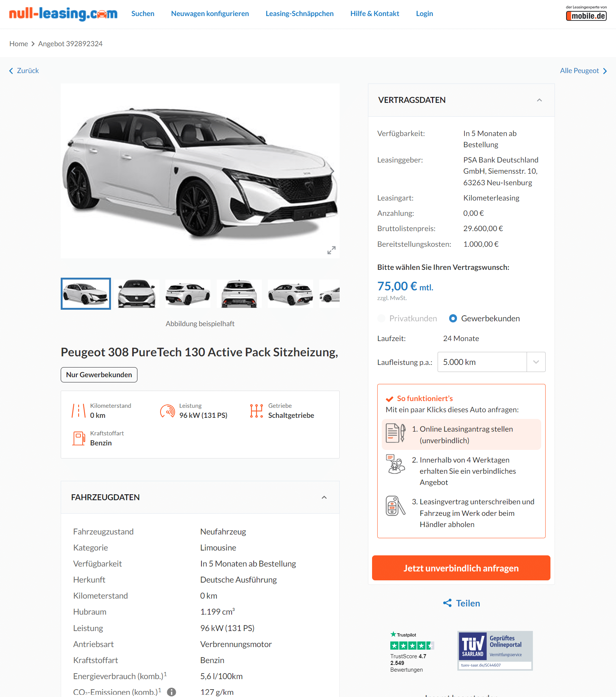Collapse the Fahrzeugdaten section
This screenshot has height=697, width=616.
(x=324, y=497)
